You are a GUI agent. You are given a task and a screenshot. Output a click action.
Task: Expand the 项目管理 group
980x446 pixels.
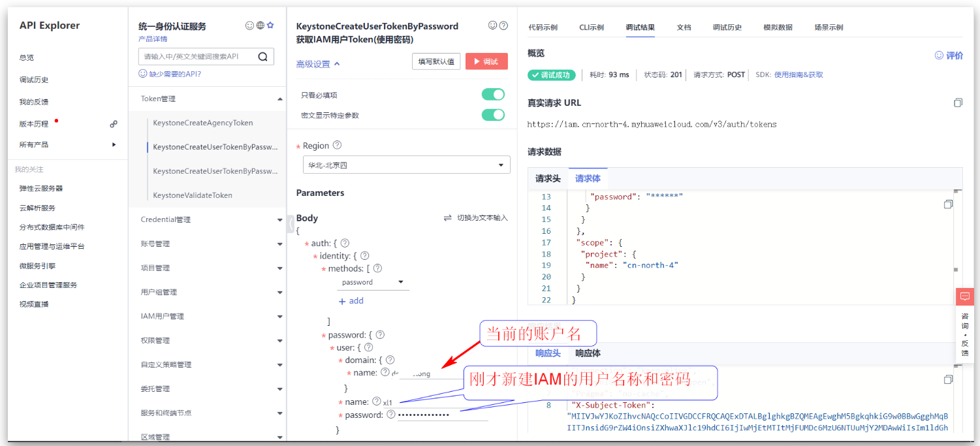tap(280, 268)
